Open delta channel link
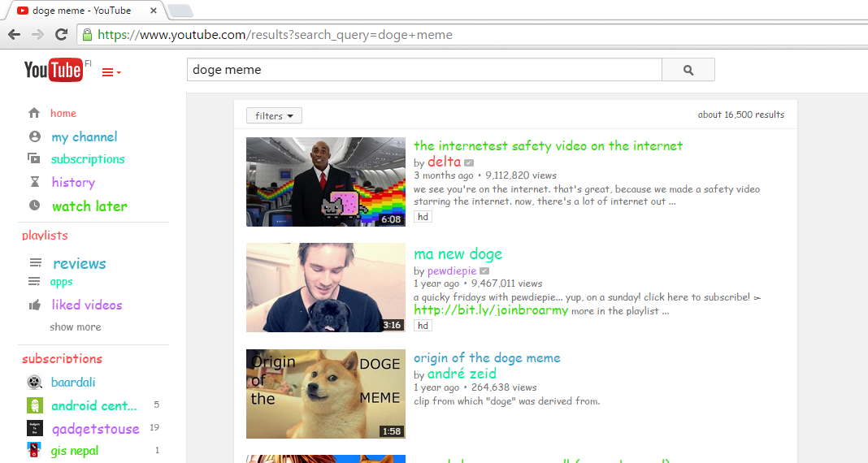This screenshot has height=463, width=868. 444,162
